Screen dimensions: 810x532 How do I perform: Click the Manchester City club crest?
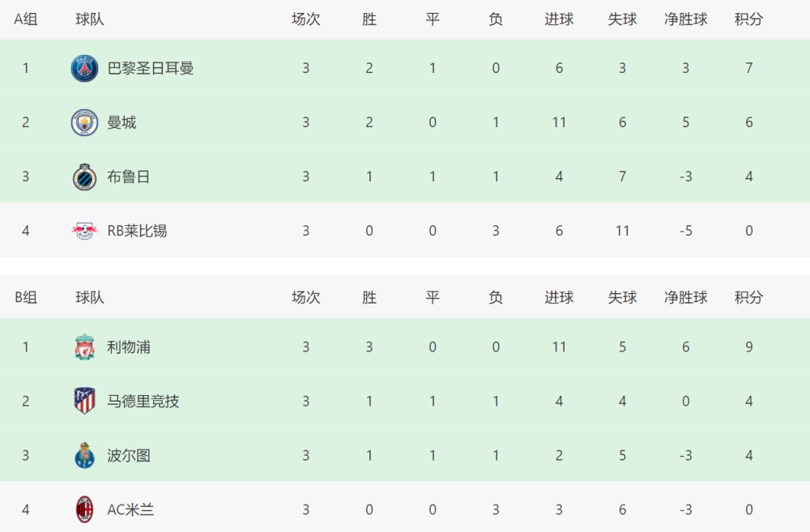tap(84, 122)
